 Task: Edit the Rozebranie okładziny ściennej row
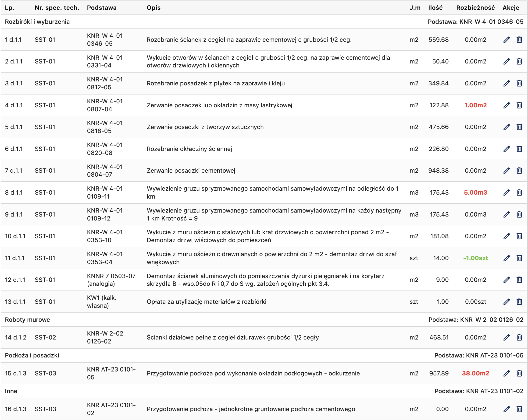(507, 149)
